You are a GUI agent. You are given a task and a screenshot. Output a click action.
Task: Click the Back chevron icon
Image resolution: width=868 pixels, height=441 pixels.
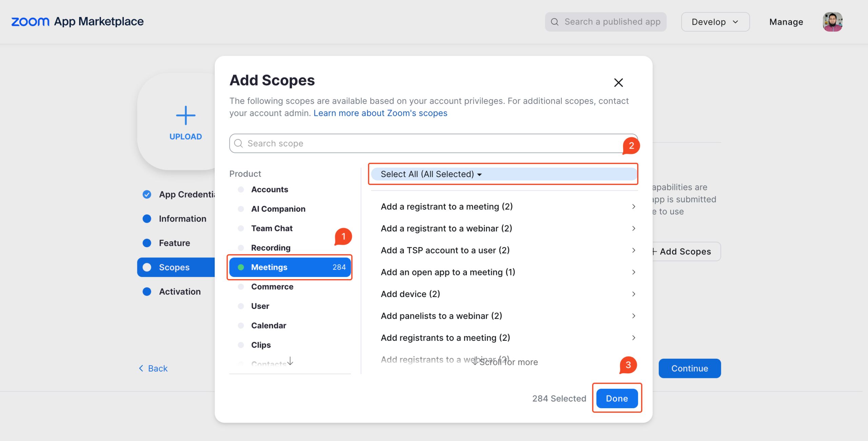tap(141, 368)
